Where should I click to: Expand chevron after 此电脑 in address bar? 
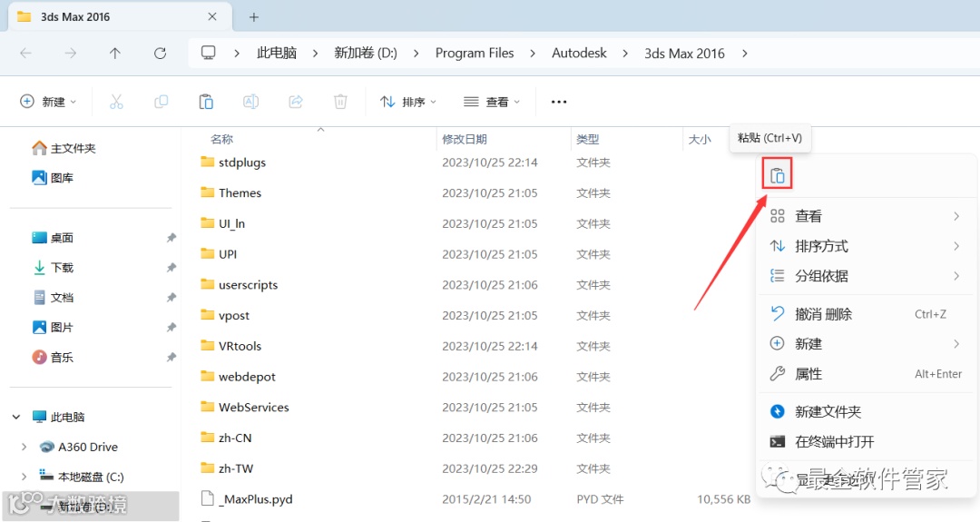click(x=315, y=54)
